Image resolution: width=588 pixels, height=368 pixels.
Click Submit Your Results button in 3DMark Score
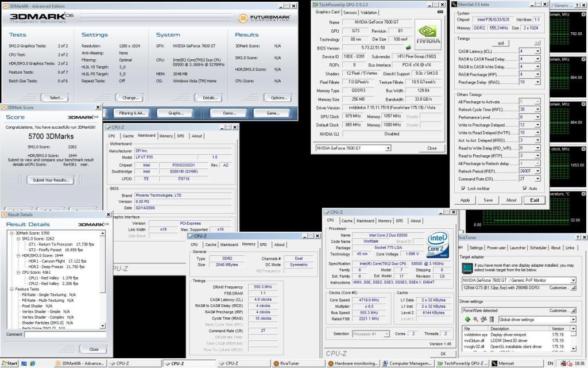[51, 180]
